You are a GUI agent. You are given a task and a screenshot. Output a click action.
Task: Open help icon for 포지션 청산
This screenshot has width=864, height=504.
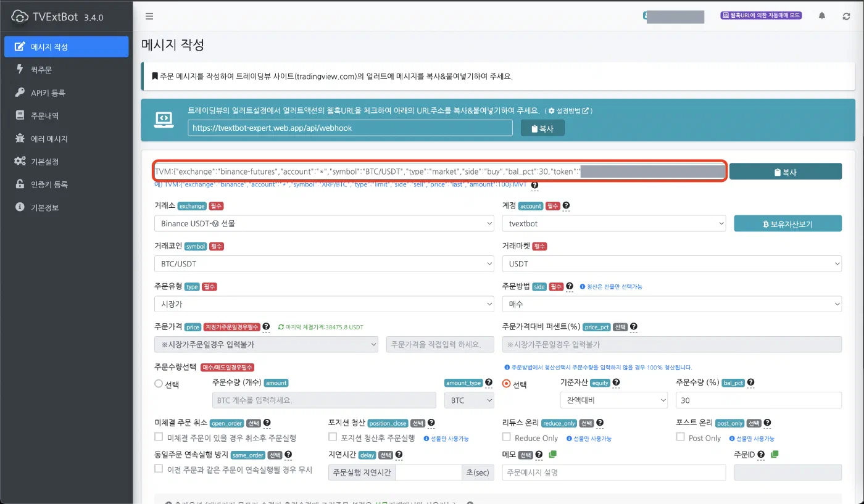[431, 423]
